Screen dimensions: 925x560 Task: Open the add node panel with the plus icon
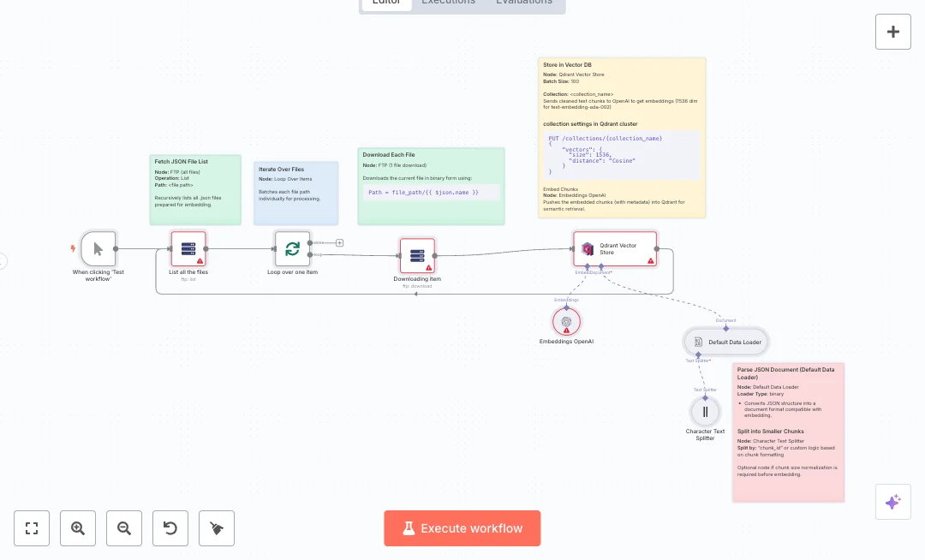point(893,31)
